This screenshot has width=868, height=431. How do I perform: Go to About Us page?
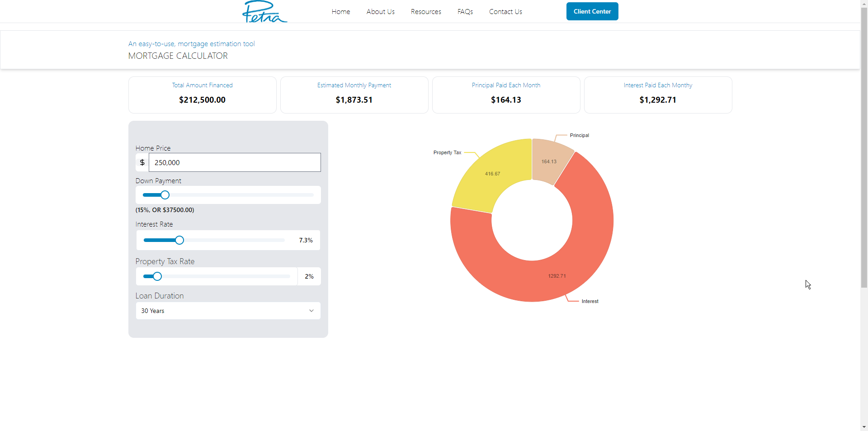click(x=381, y=12)
